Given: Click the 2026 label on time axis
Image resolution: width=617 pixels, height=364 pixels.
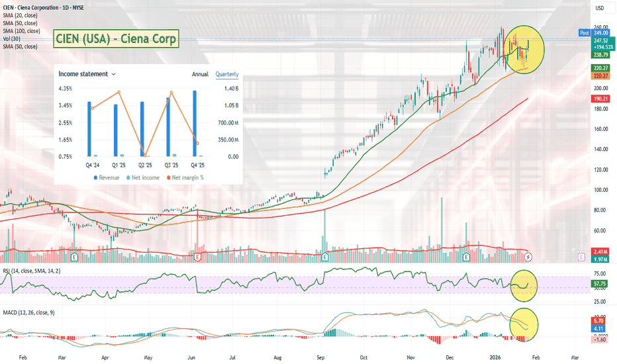Looking at the screenshot, I should pos(495,357).
